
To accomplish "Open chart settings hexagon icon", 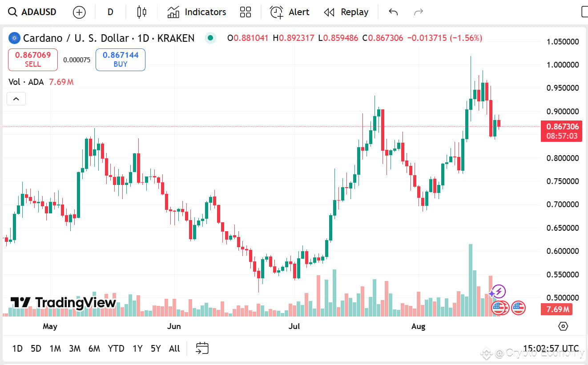I will [563, 326].
